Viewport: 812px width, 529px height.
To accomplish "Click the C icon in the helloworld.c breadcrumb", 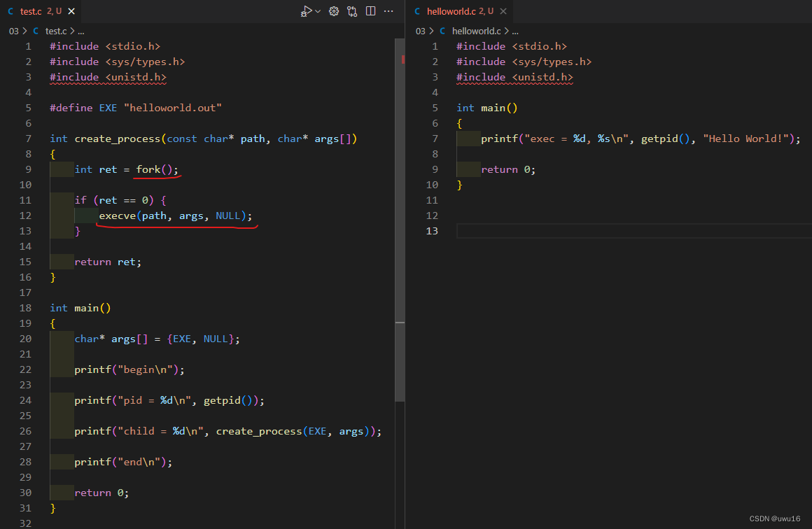I will 443,31.
